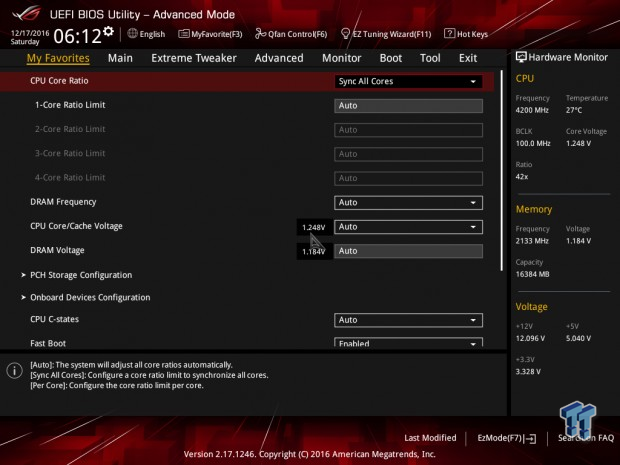Click the Hardware Monitor screen icon

click(x=521, y=57)
